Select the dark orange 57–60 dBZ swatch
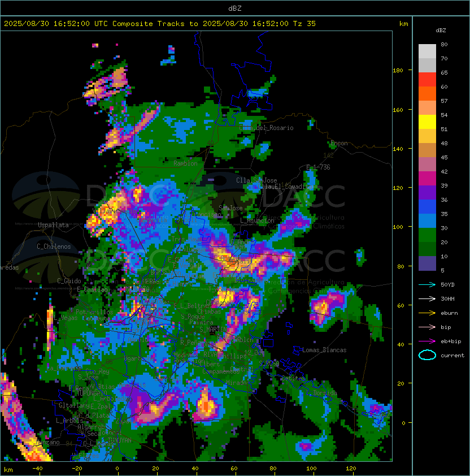This screenshot has height=476, width=470. (x=427, y=93)
